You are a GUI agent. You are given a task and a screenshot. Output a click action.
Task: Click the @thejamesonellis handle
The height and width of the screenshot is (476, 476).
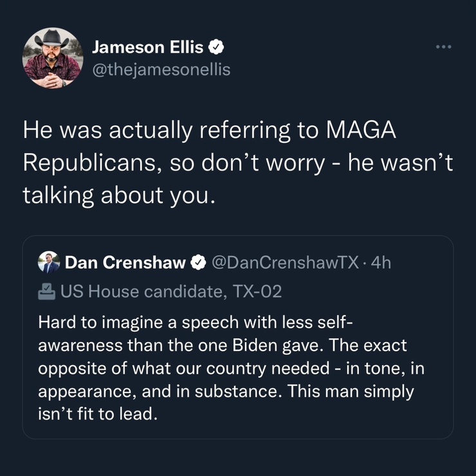161,68
